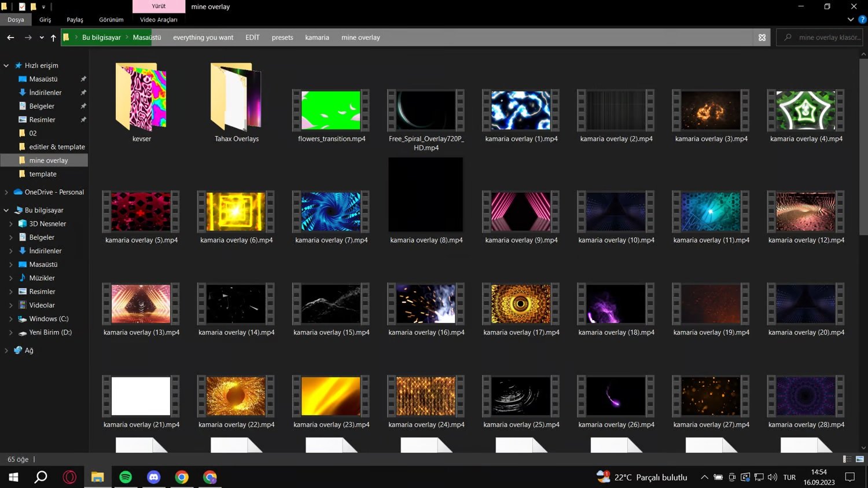Select kamaria overlay (11).mp4 thumbnail
Image resolution: width=868 pixels, height=488 pixels.
[711, 211]
